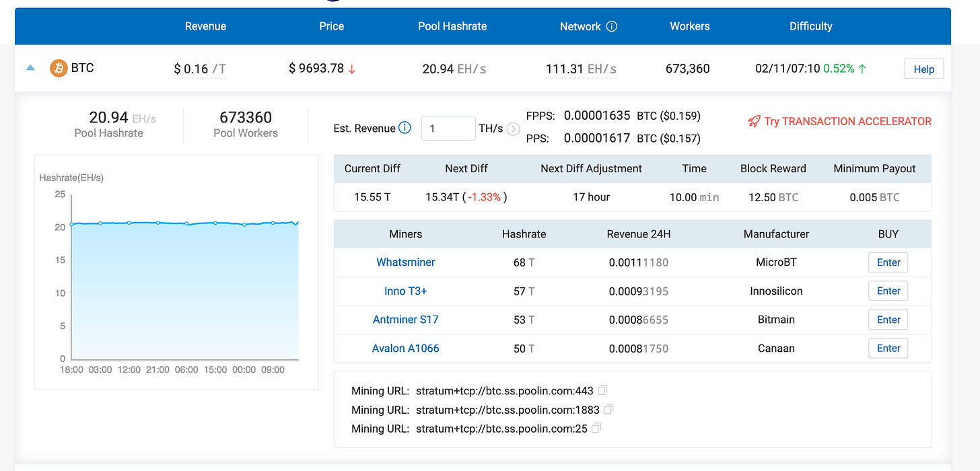
Task: Focus the Est. Revenue hashrate input field
Action: pyautogui.click(x=448, y=129)
